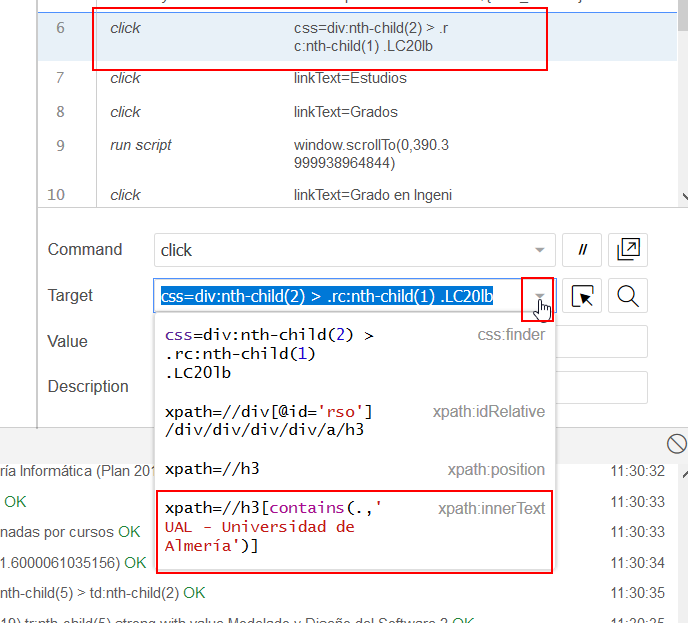Open the new window configuration button
The width and height of the screenshot is (688, 623).
pos(628,250)
